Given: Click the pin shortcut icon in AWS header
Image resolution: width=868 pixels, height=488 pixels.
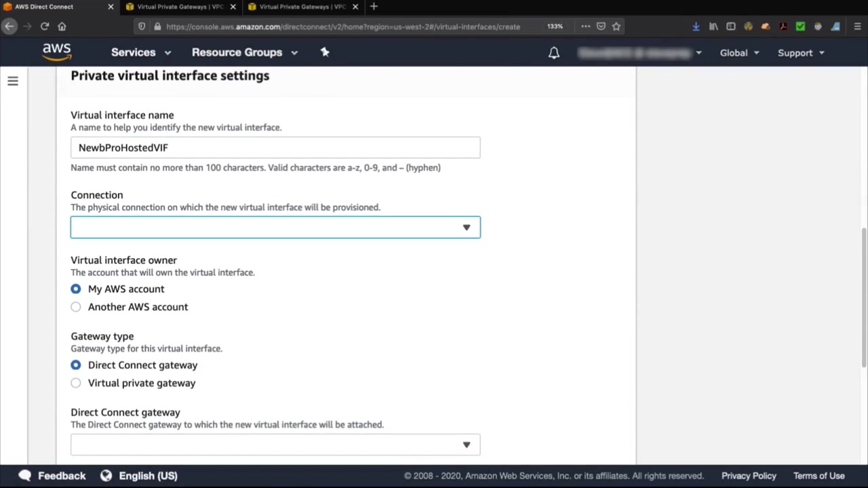Looking at the screenshot, I should click(x=325, y=52).
